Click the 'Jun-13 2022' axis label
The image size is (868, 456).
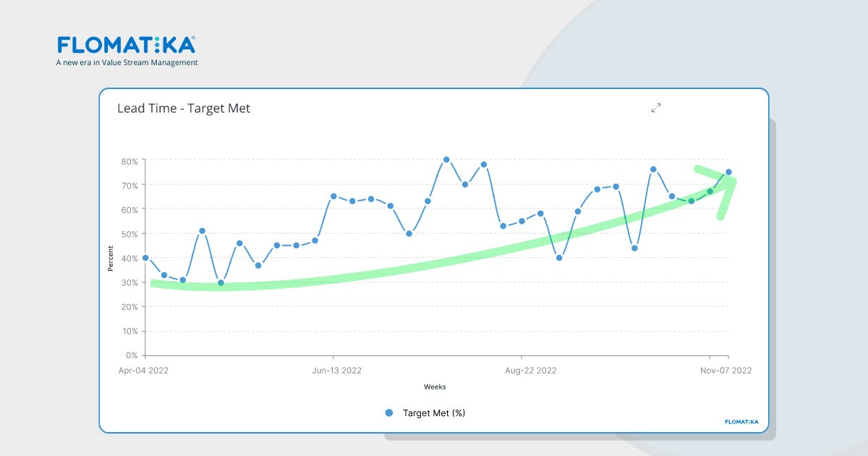click(x=337, y=371)
